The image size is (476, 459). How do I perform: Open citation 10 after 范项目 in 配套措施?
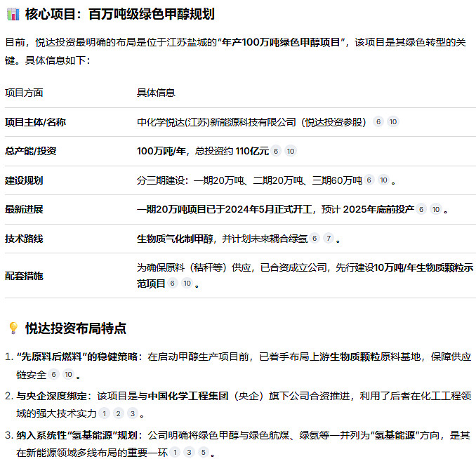[x=187, y=284]
